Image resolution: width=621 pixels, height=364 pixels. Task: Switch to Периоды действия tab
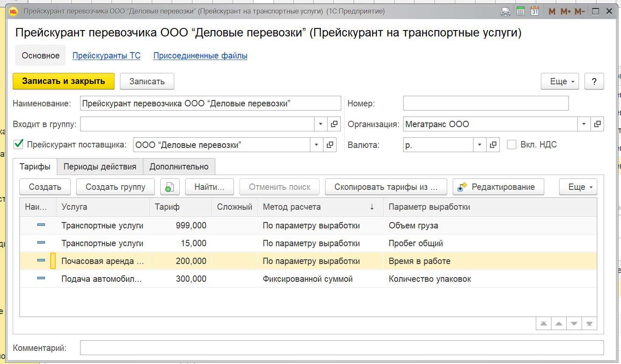click(x=100, y=167)
